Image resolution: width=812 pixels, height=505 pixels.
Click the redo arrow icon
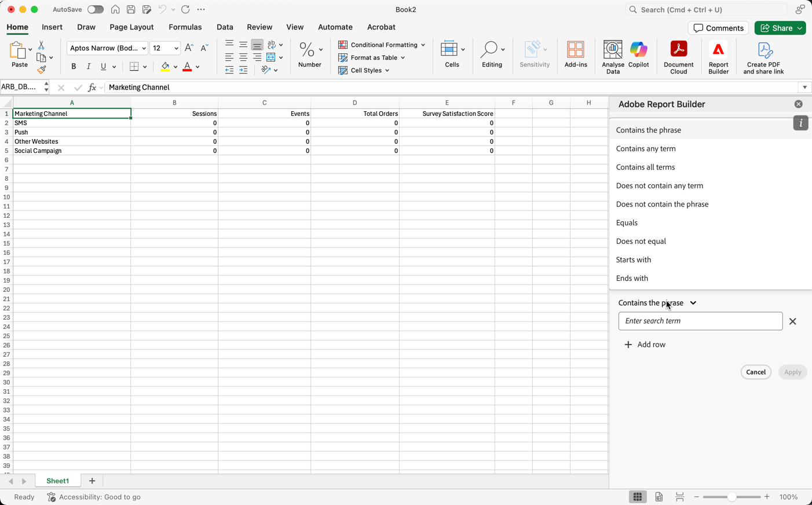[x=185, y=9]
